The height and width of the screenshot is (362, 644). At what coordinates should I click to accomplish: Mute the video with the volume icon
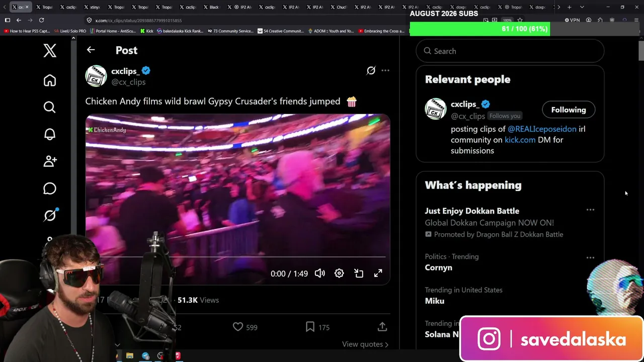pos(320,273)
